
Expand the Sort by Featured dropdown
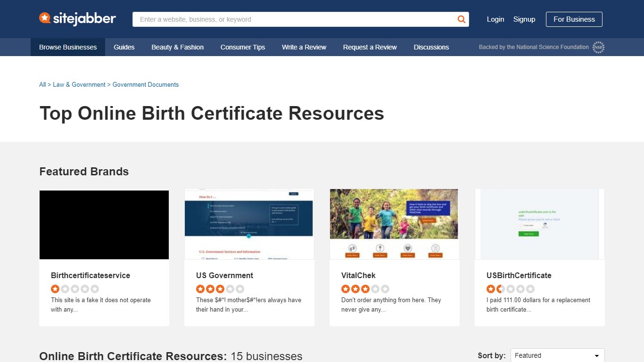tap(558, 355)
